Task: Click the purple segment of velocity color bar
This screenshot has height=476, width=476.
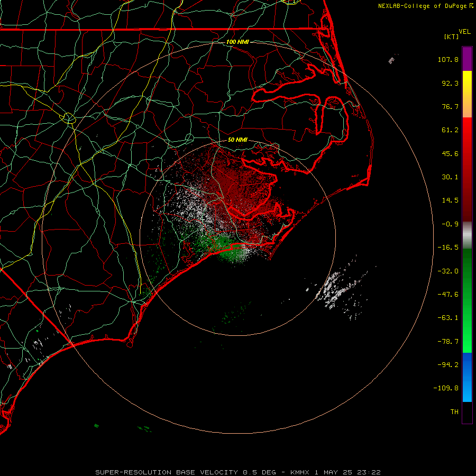Action: (x=467, y=59)
